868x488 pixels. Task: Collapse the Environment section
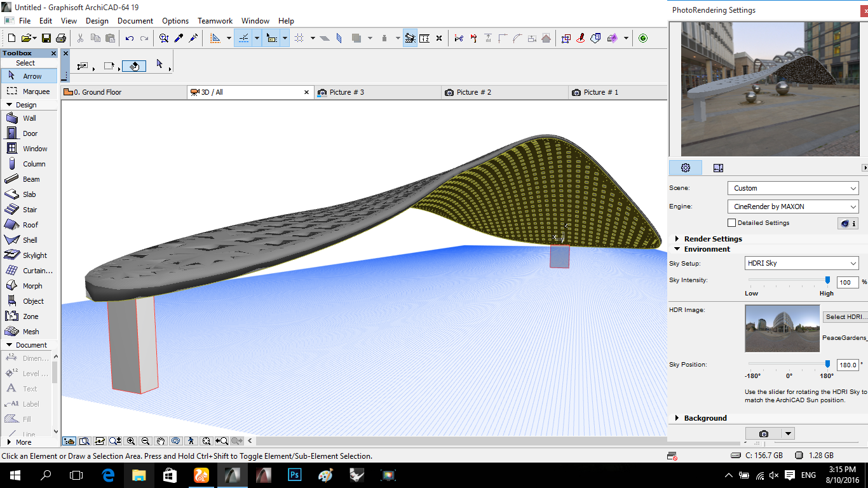click(677, 249)
